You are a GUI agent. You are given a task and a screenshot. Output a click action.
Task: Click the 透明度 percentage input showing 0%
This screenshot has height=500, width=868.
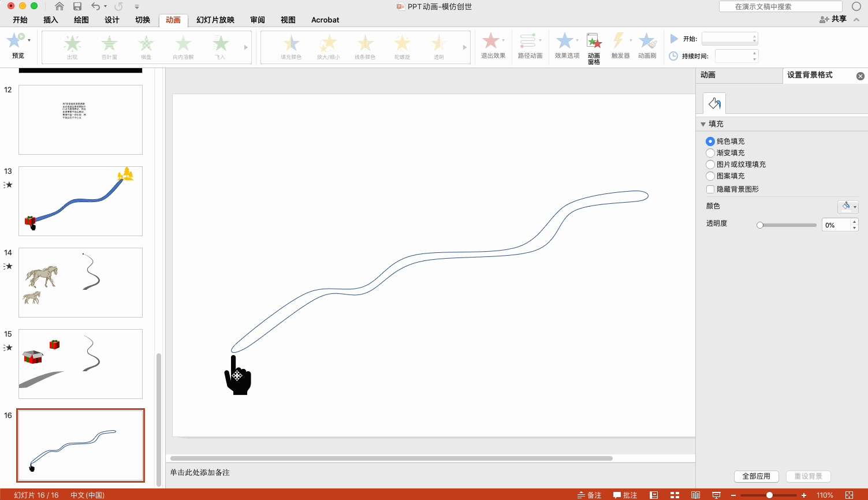coord(836,225)
